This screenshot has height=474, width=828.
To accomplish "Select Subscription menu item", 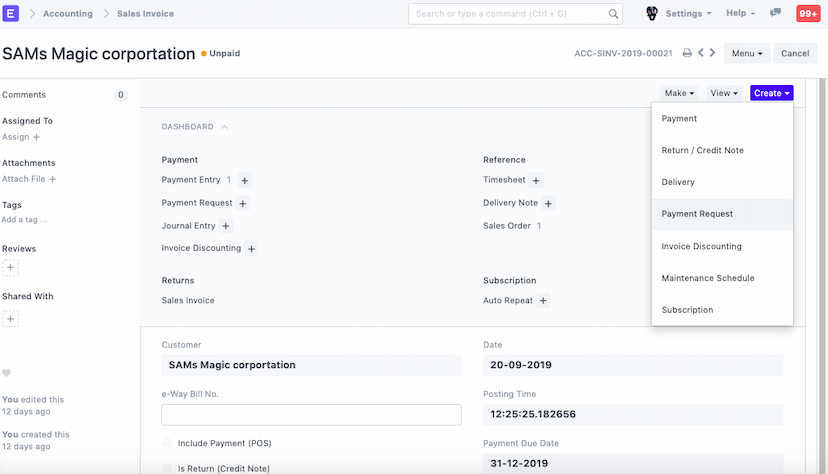I will pos(722,310).
